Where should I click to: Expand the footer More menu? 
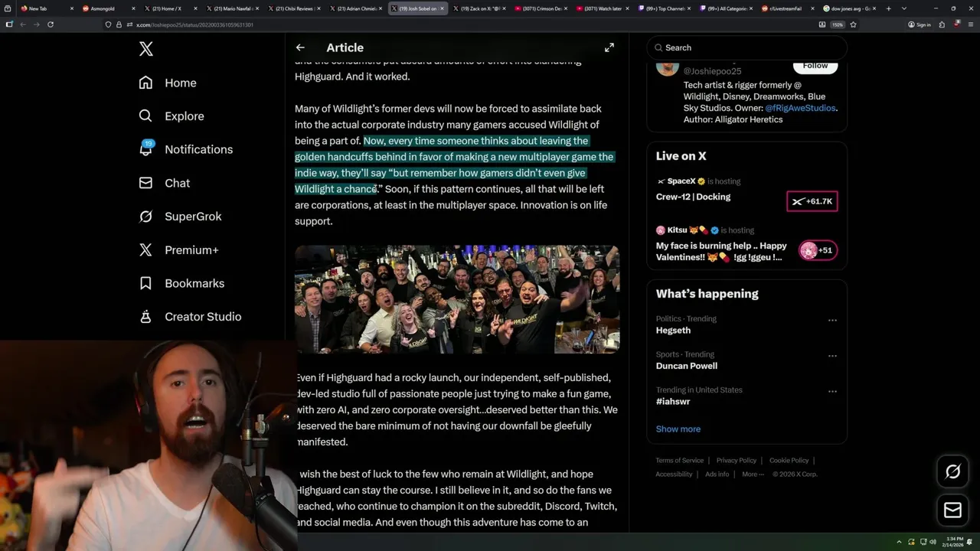coord(753,474)
